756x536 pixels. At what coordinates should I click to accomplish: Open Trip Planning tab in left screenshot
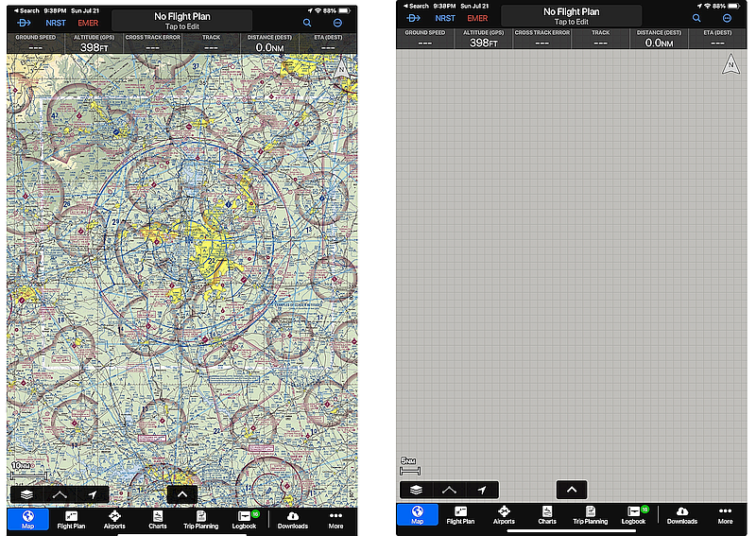pyautogui.click(x=201, y=520)
